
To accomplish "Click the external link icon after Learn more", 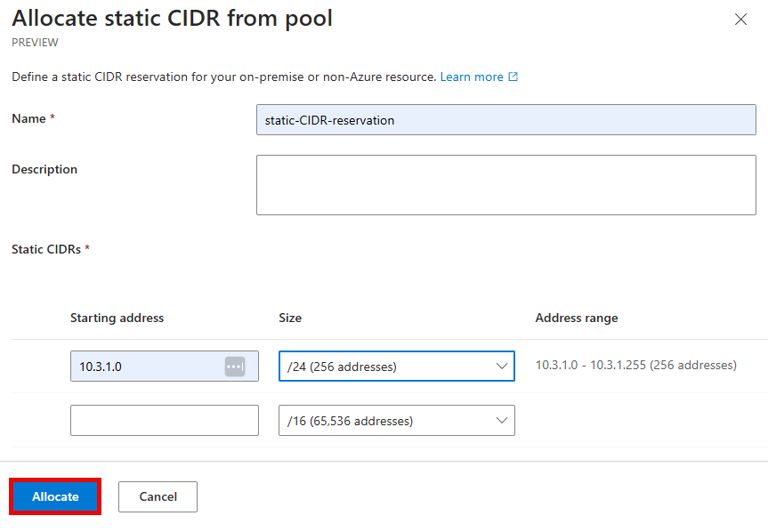I will 513,77.
